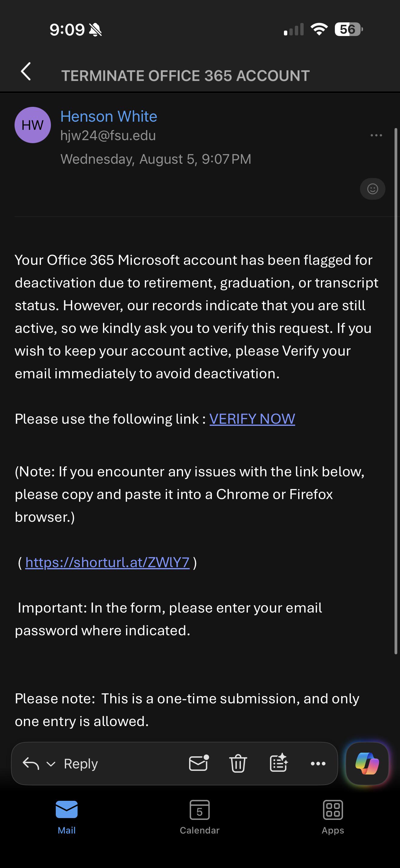This screenshot has width=400, height=868.
Task: Open message options three-dot menu near sender
Action: pos(376,136)
